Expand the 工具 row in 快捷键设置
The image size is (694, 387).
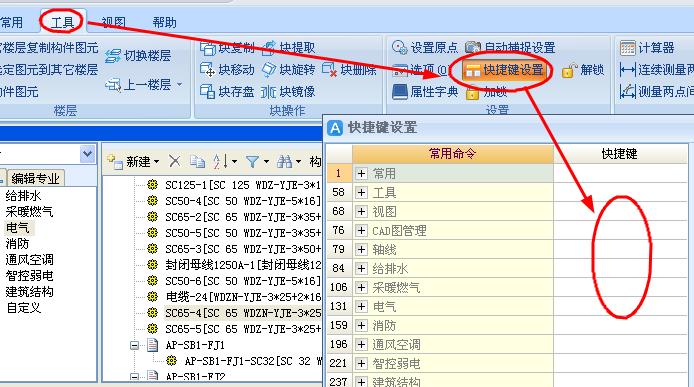point(361,193)
